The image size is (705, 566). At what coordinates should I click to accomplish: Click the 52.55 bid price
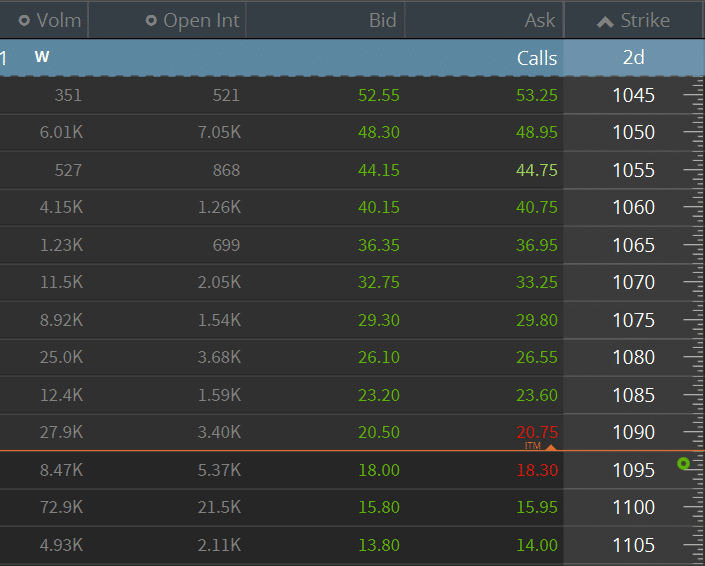[378, 95]
